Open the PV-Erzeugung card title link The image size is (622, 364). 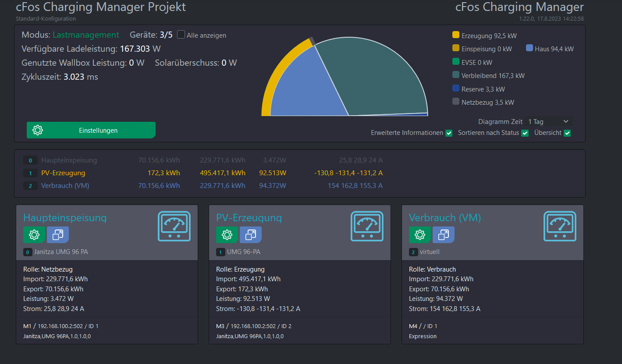pos(249,218)
